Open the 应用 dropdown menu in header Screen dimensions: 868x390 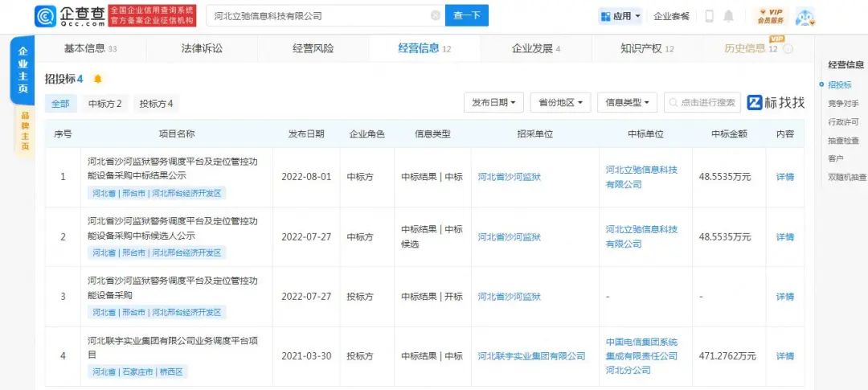click(x=620, y=16)
